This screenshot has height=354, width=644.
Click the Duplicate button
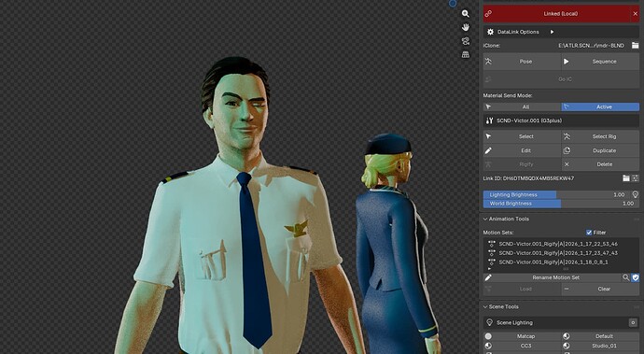click(600, 150)
